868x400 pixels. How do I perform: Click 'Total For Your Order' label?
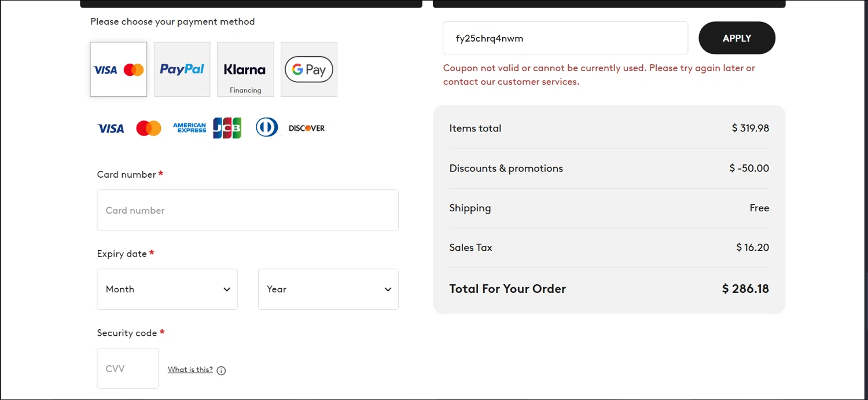coord(507,289)
